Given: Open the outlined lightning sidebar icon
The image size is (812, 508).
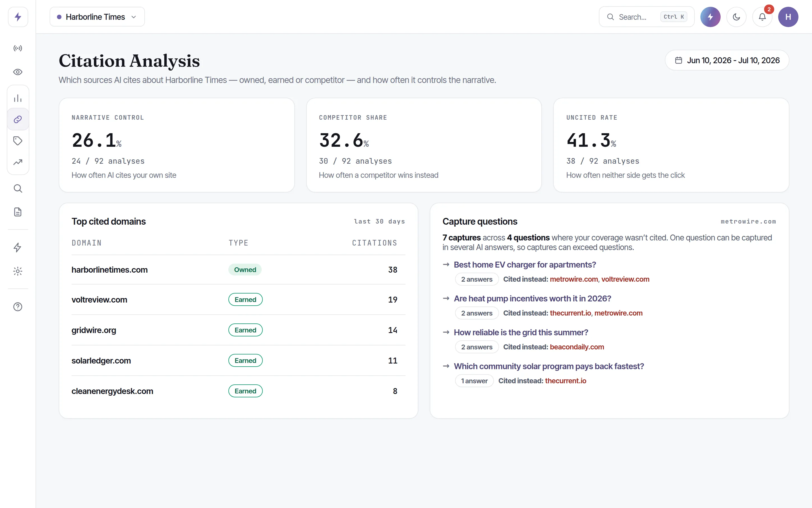Looking at the screenshot, I should 18,248.
